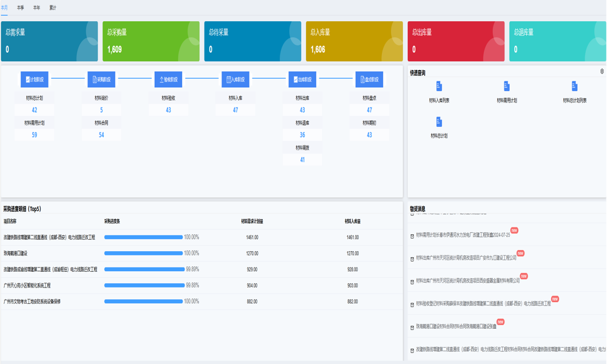Select the 采购阶段 stage button

(101, 79)
